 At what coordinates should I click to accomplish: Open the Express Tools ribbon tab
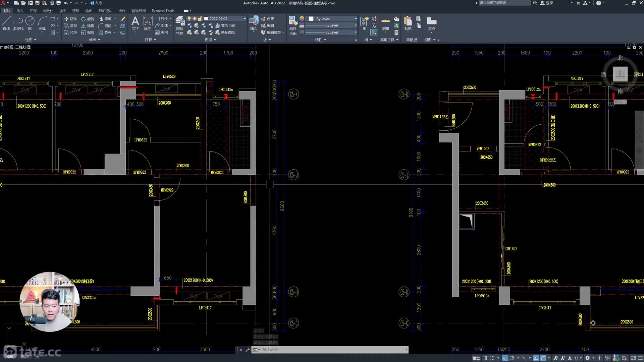coord(163,10)
